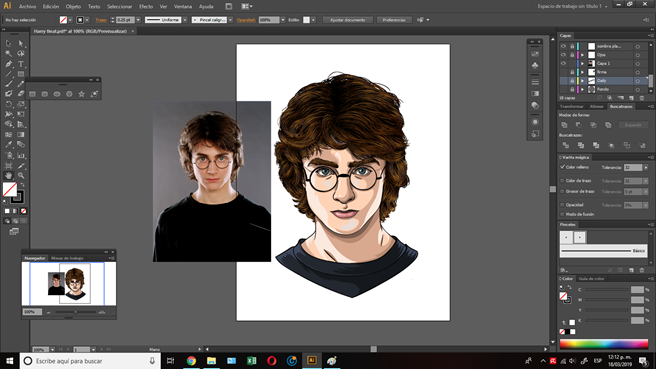Open the Archivo menu
Screen dimensions: 656x369
(x=27, y=7)
